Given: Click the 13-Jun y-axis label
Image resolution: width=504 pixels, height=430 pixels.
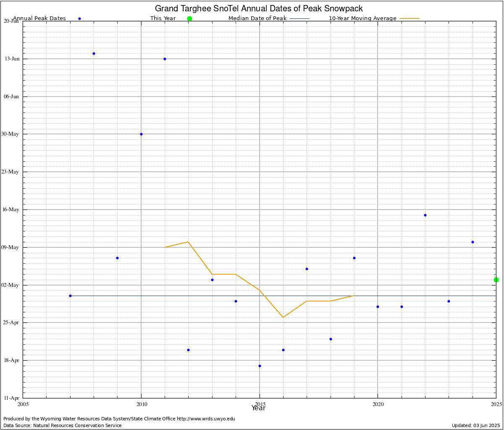Looking at the screenshot, I should click(12, 59).
